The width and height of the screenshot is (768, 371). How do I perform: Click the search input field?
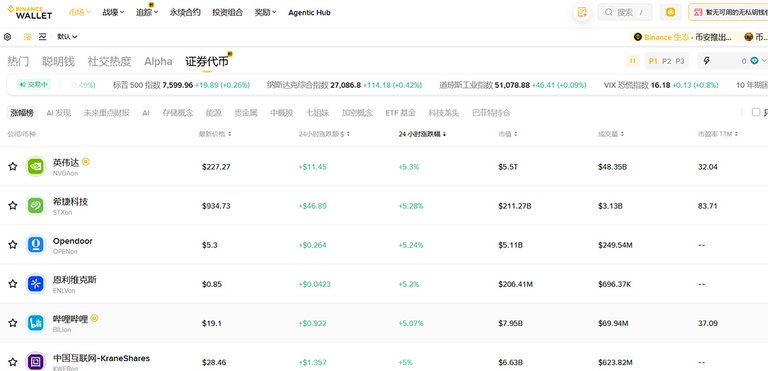click(625, 12)
